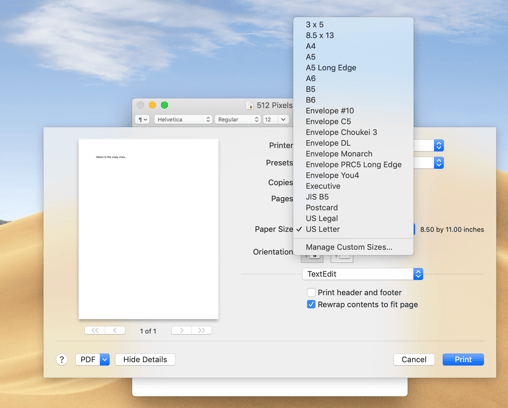Go to next preview page
Screen dimensions: 508x408
pos(181,330)
